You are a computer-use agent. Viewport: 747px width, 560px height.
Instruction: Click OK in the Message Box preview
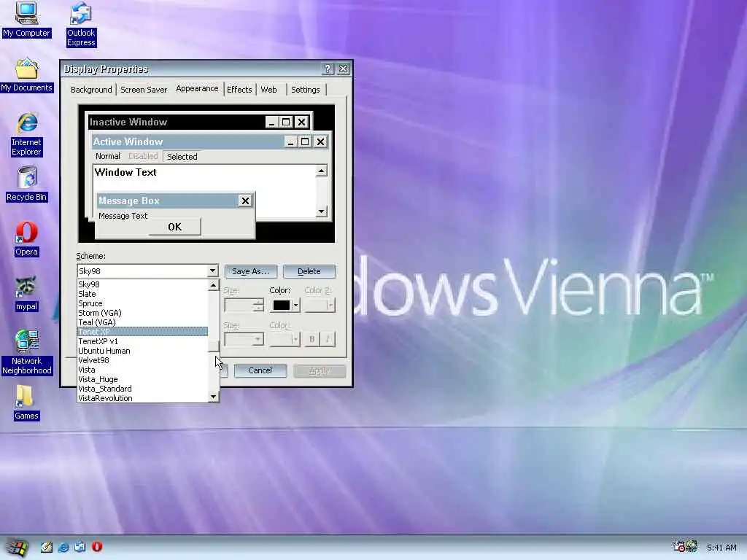coord(174,227)
